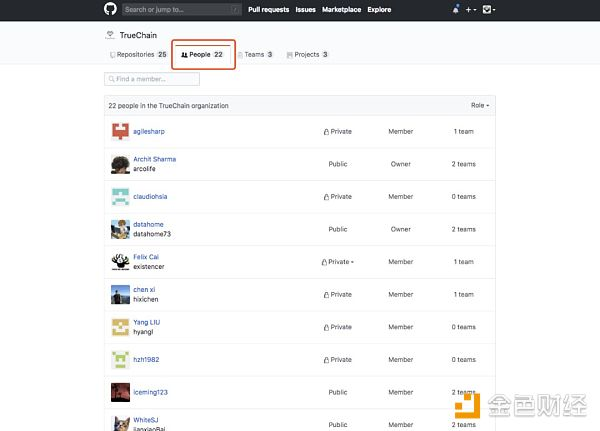This screenshot has width=600, height=431.
Task: Click the hyangl username text
Action: 143,332
